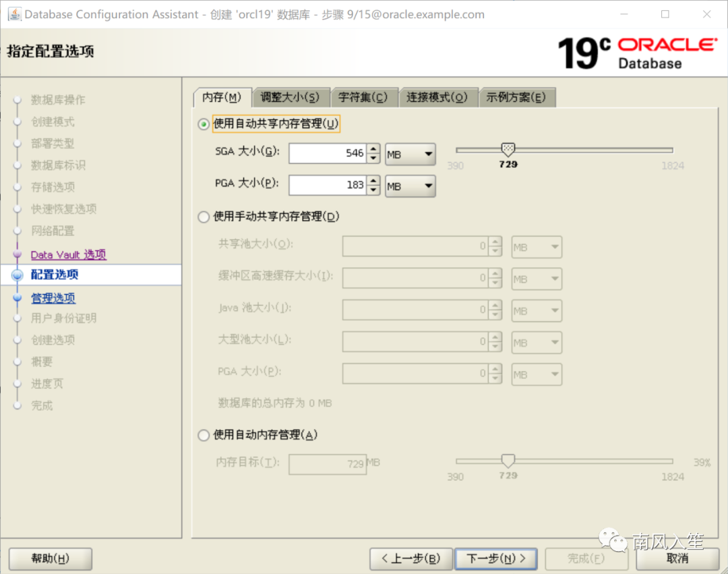Click the 完成 step in sidebar
728x574 pixels.
pos(41,405)
